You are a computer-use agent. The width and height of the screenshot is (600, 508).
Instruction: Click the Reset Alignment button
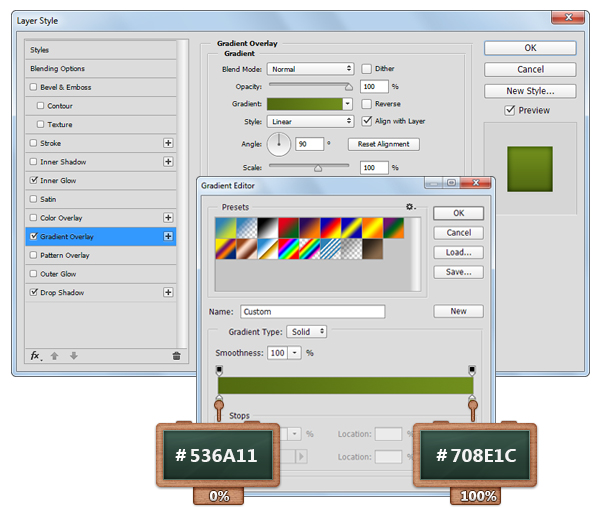(384, 144)
